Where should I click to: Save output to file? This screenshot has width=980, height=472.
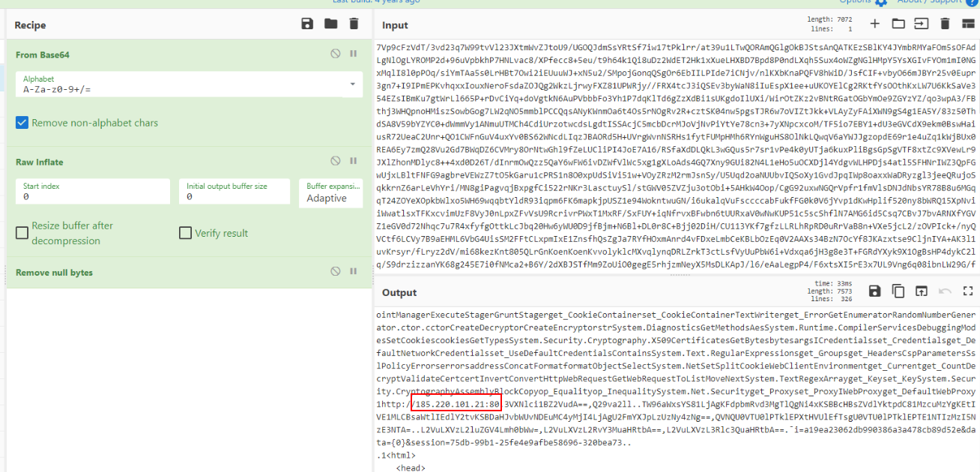pos(874,291)
